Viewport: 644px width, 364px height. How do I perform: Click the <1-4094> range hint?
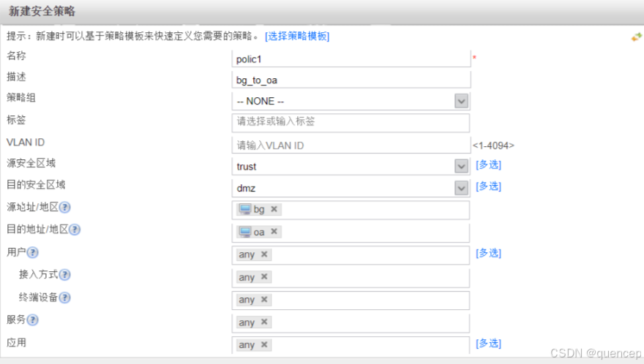493,145
